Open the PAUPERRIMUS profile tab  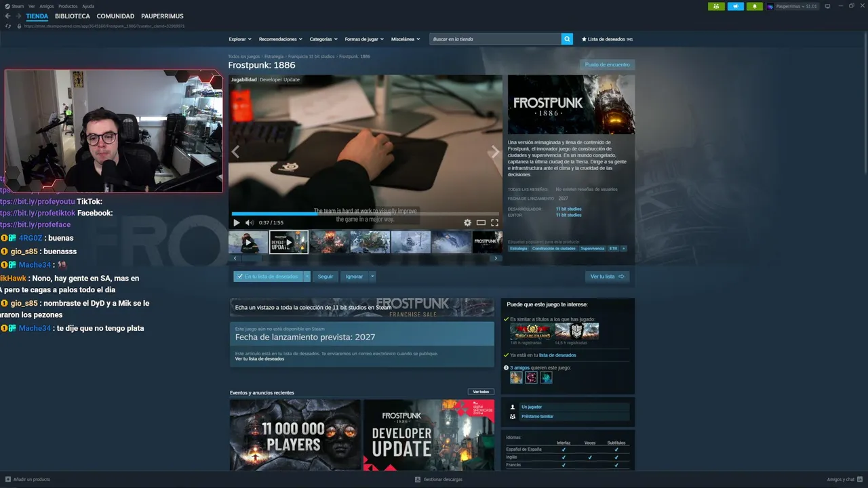(162, 16)
